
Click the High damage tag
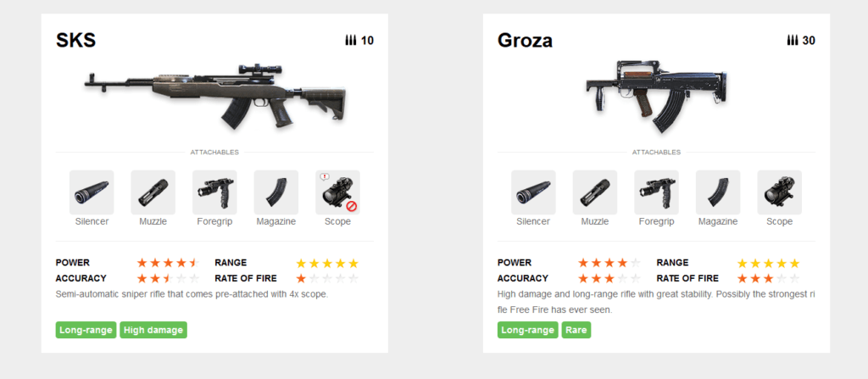153,330
